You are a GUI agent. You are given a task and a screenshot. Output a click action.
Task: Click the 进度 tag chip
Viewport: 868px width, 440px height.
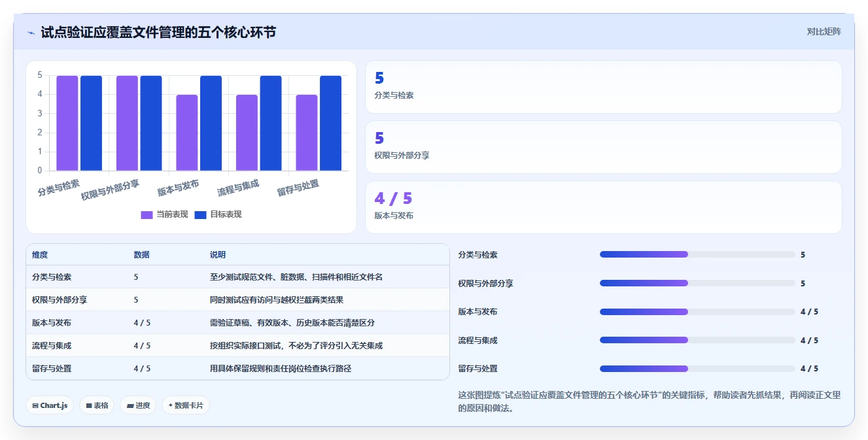(138, 405)
